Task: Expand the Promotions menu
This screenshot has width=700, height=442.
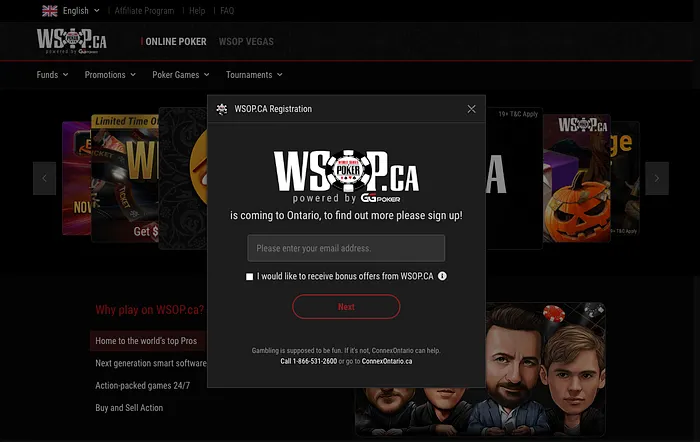Action: coord(110,75)
